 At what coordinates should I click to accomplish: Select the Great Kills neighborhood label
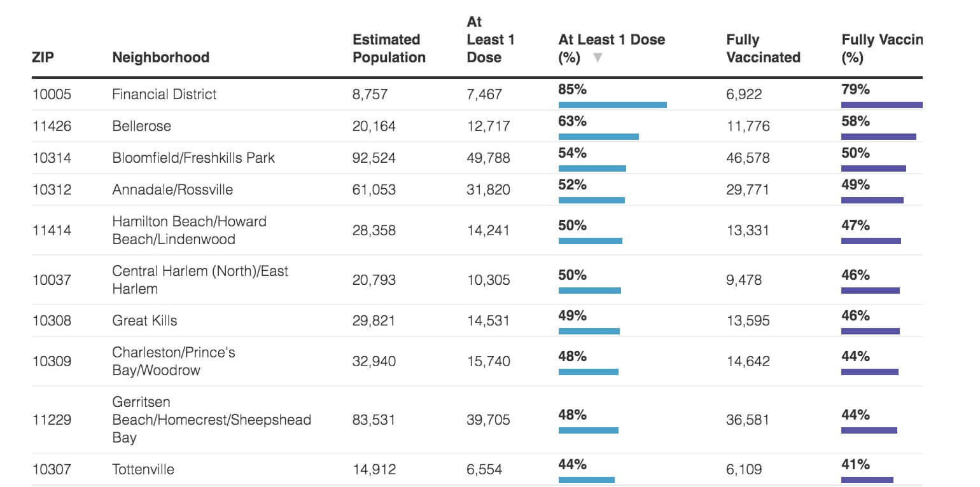coord(144,320)
